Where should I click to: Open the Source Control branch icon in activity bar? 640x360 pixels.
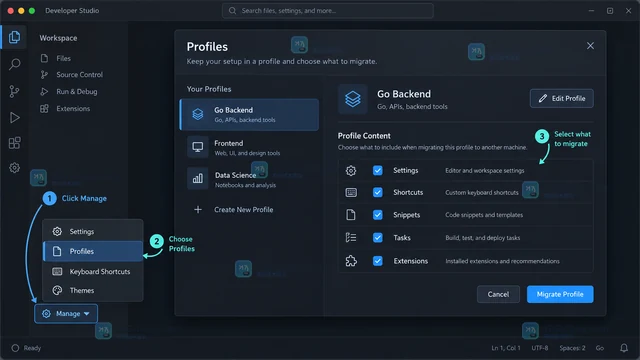14,91
